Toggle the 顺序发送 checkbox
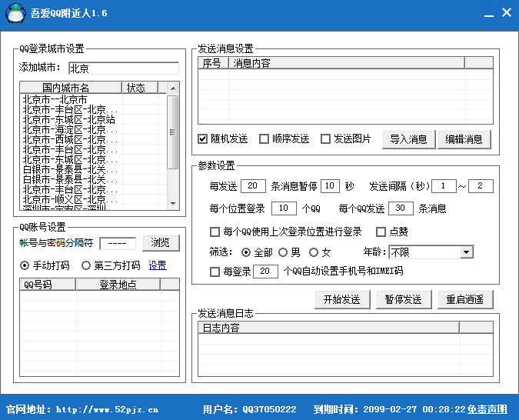Viewport: 519px width, 420px height. tap(264, 139)
